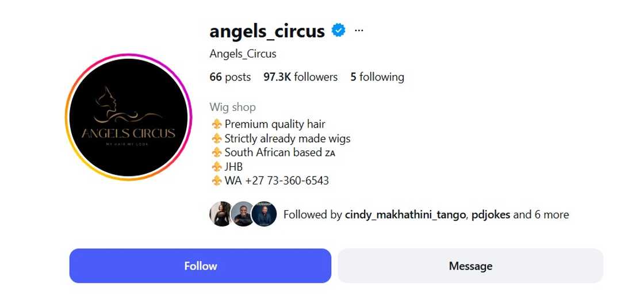The height and width of the screenshot is (296, 644).
Task: Message the angels_circus account
Action: pyautogui.click(x=470, y=266)
